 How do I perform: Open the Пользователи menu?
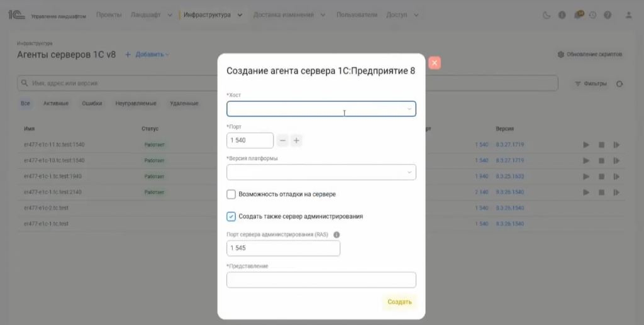click(357, 15)
